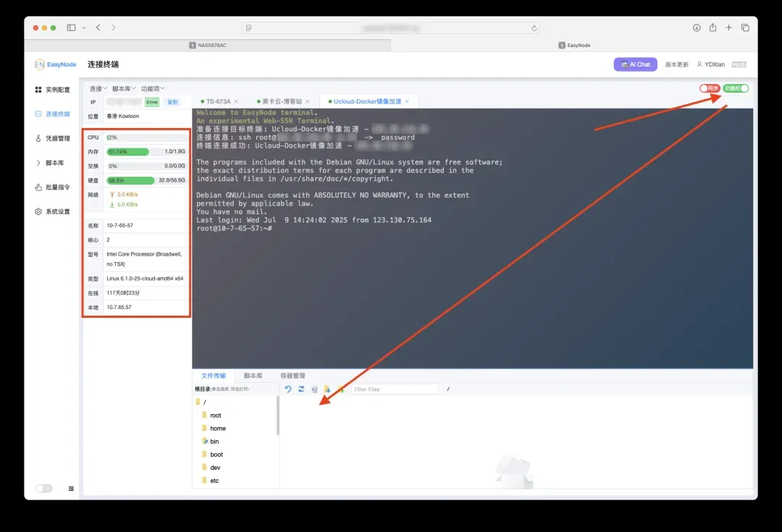Click the AI Chat button
Viewport: 782px width, 532px height.
pos(635,64)
